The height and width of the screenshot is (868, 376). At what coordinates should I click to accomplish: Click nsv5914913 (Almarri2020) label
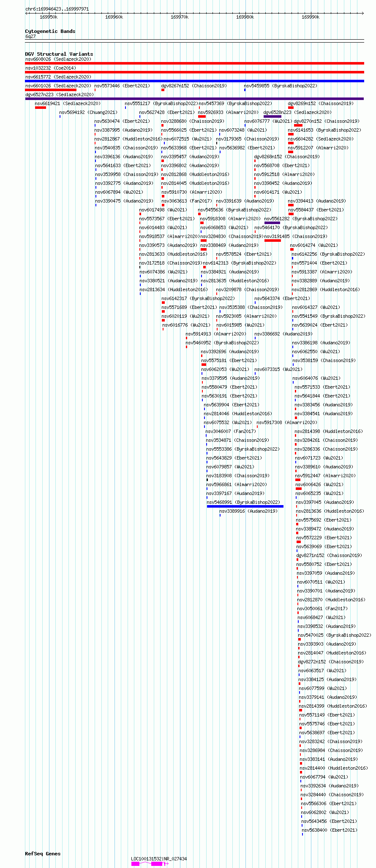216,334
